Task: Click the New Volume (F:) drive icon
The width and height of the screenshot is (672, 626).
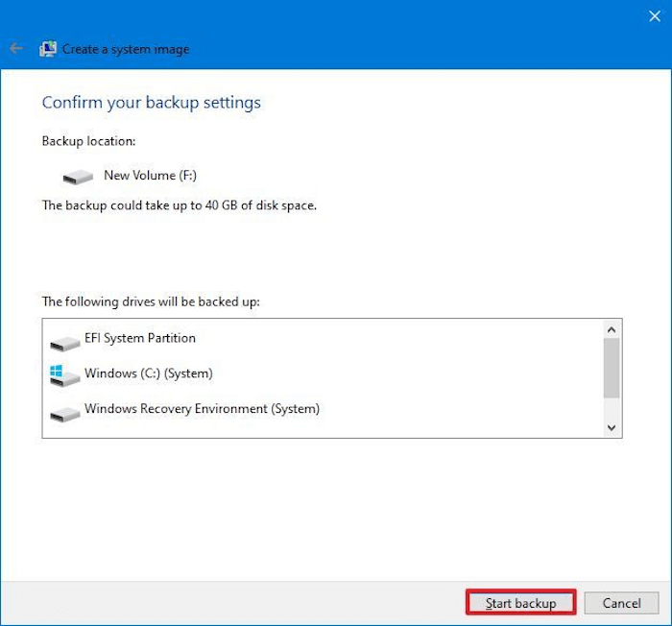Action: point(78,177)
